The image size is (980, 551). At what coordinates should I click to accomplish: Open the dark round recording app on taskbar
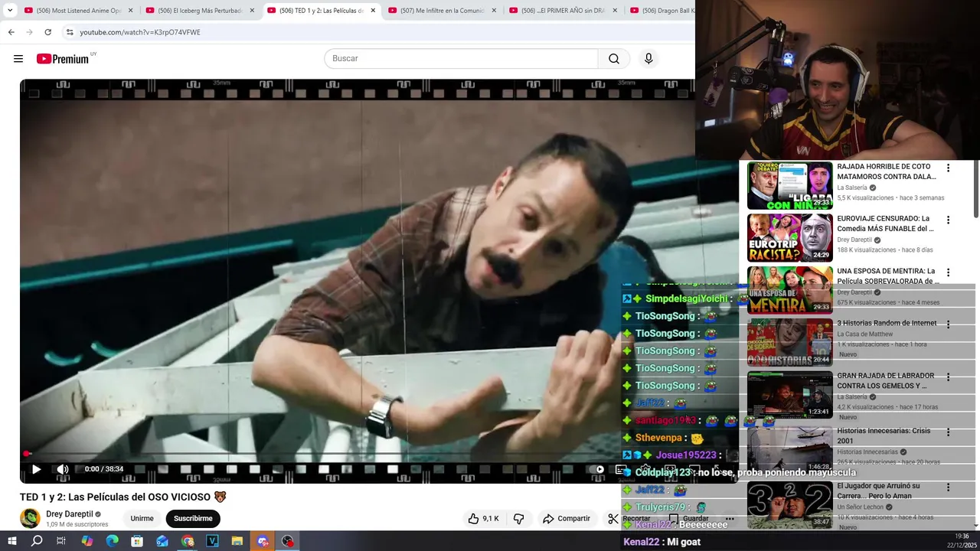pos(288,541)
